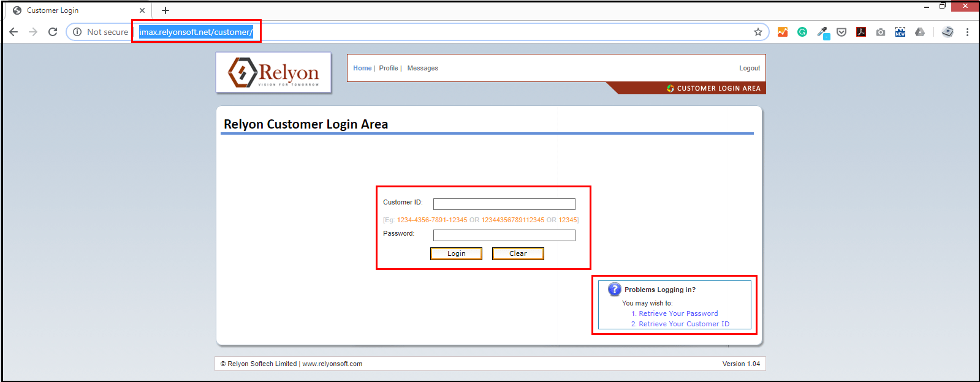Viewport: 980px width, 382px height.
Task: Click the You may wish to: text
Action: pos(647,303)
